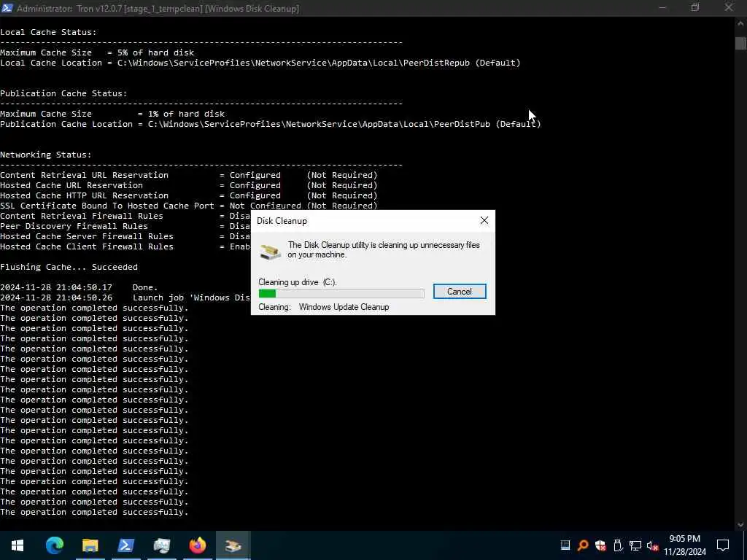Click the 'Disk Cleanup' dialog title
This screenshot has height=560, width=747.
[282, 221]
